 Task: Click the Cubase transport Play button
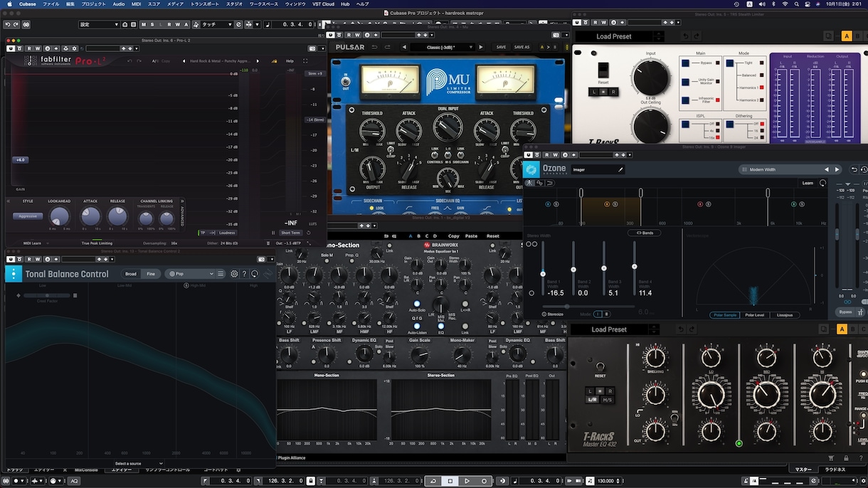[x=467, y=482]
